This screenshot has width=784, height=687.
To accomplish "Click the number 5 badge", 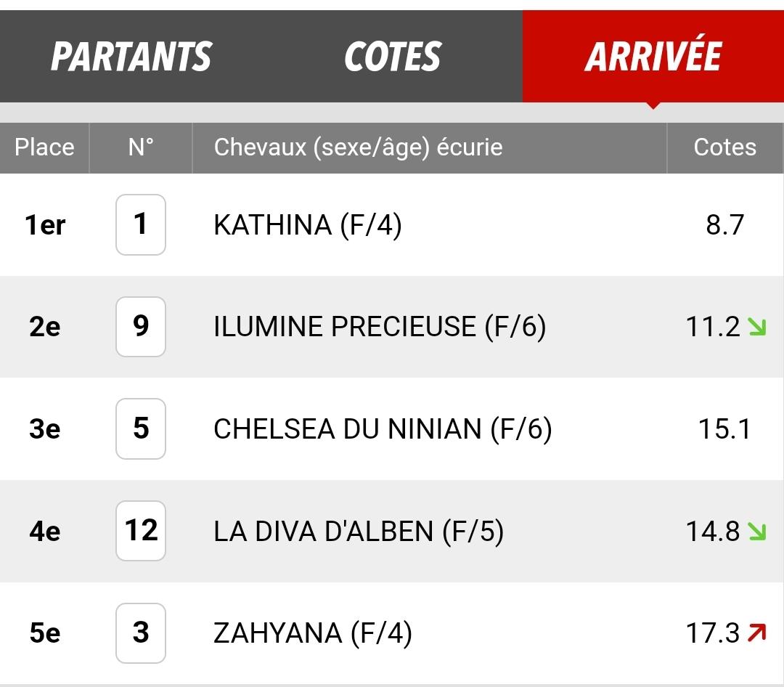I will pos(141,428).
